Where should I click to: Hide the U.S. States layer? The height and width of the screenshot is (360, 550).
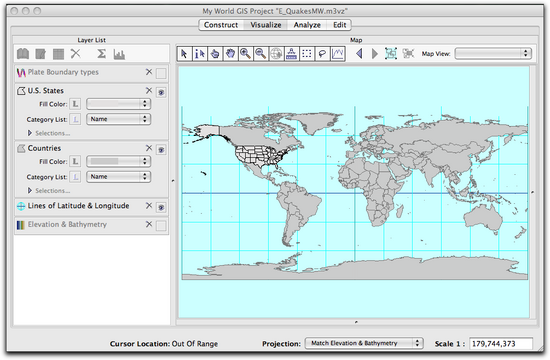pos(161,92)
